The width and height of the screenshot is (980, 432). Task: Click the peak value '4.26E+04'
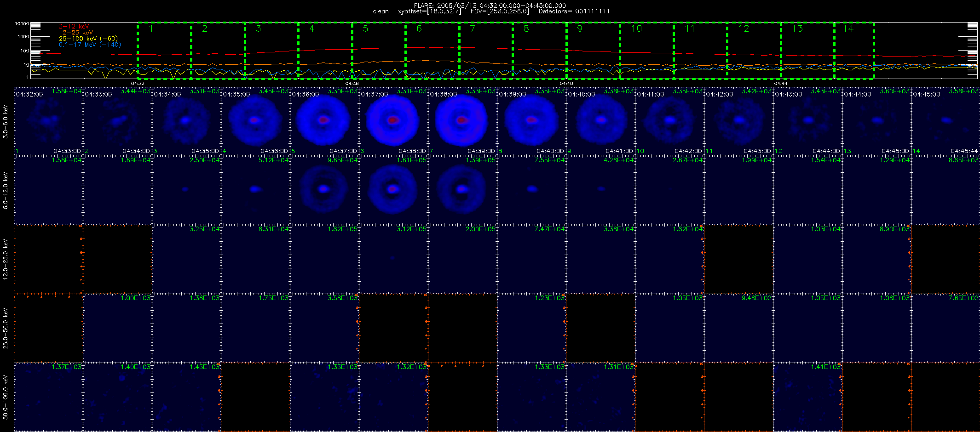click(618, 160)
